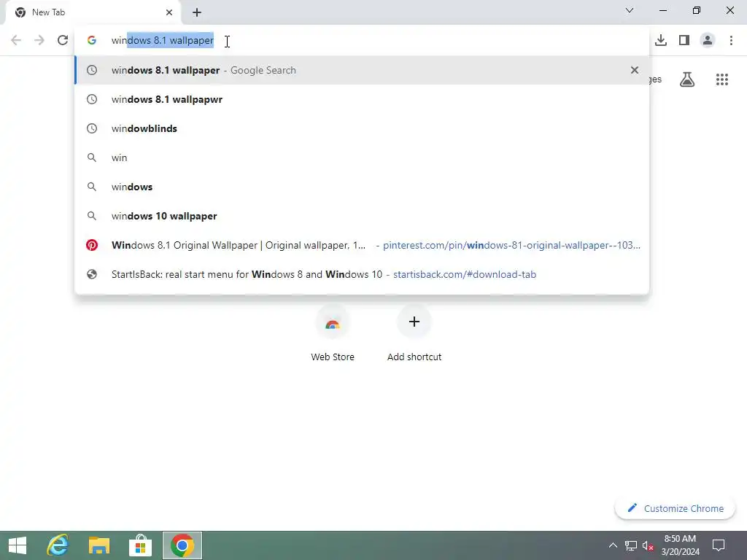Click the forward navigation arrow
747x560 pixels.
(x=39, y=40)
